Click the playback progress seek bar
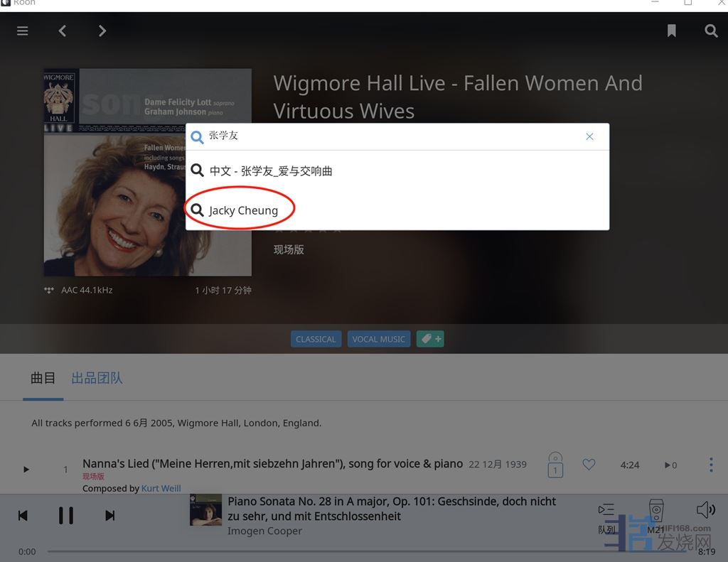 (x=320, y=551)
